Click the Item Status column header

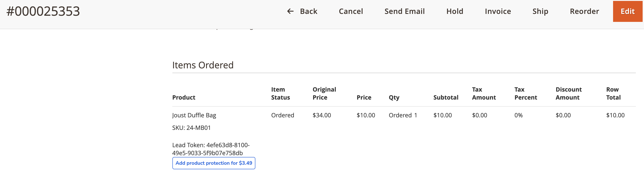pos(280,93)
